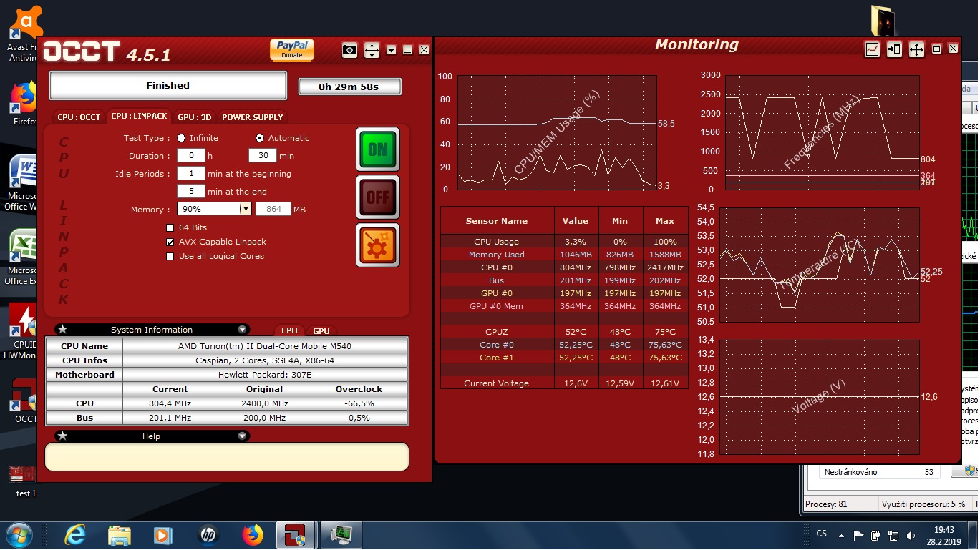The width and height of the screenshot is (980, 550).
Task: Click the CPU Name value AMD Turion II
Action: coord(265,346)
